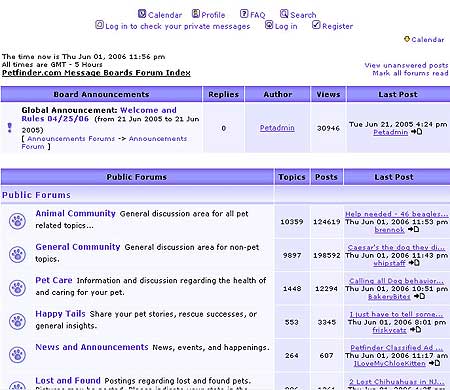
Task: Select the Register menu link
Action: click(337, 26)
